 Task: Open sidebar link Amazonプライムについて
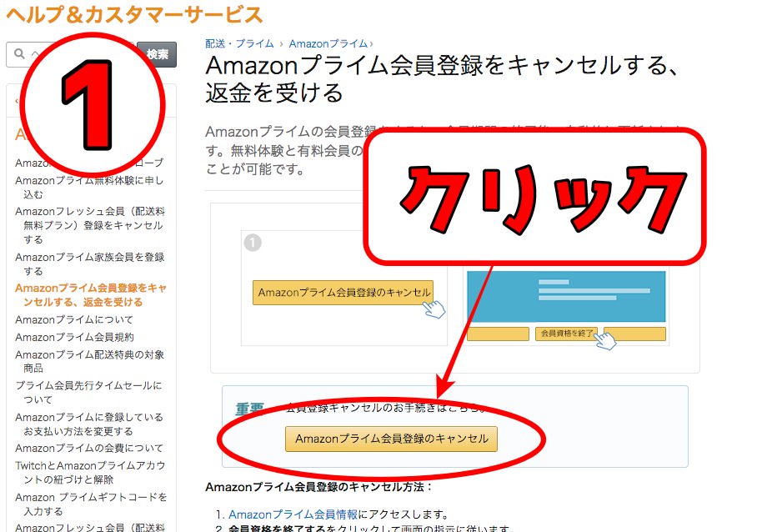click(x=74, y=320)
